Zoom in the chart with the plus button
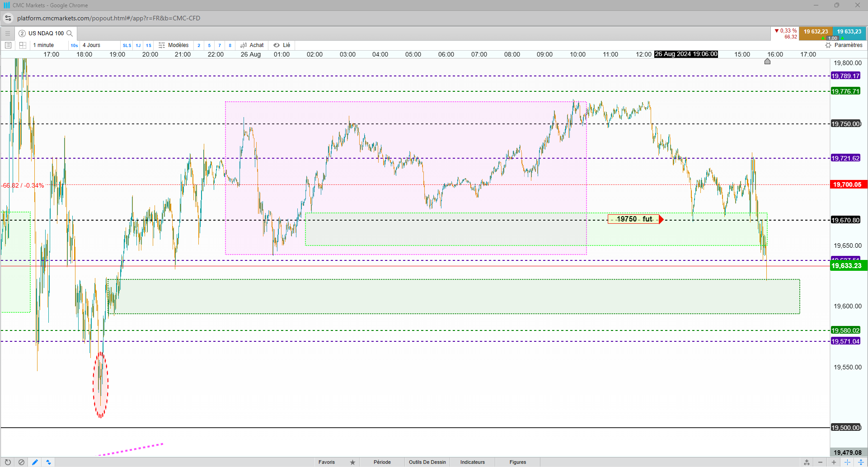The height and width of the screenshot is (467, 868). (x=834, y=462)
